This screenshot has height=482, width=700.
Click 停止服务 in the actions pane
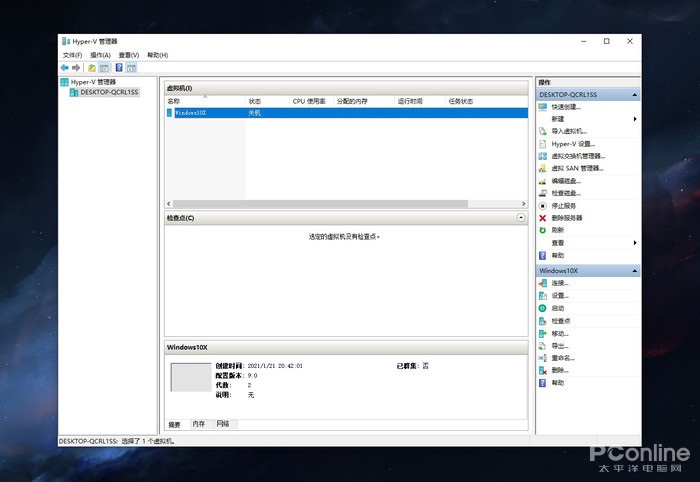(563, 206)
